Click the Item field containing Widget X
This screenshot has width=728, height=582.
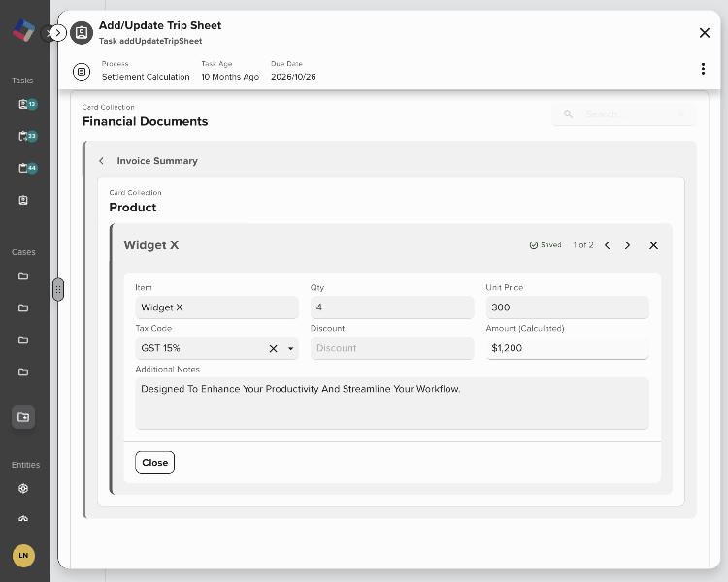pyautogui.click(x=216, y=307)
